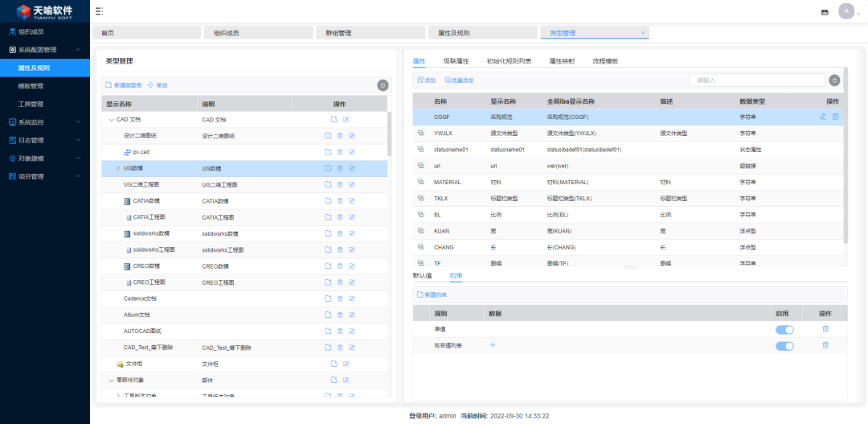Click the attribute table vertical scrollbar
This screenshot has height=424, width=868.
[845, 155]
